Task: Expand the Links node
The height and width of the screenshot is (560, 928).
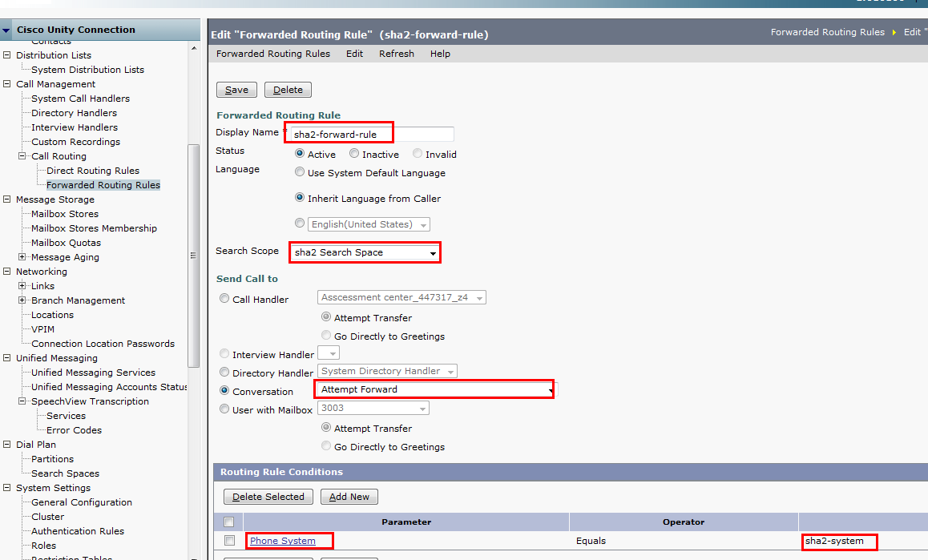Action: [22, 286]
